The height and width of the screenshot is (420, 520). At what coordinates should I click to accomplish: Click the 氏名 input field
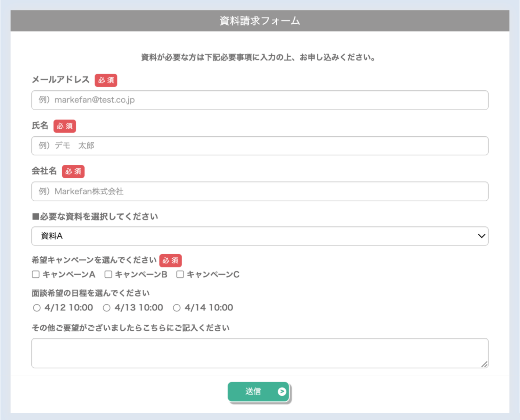[260, 146]
